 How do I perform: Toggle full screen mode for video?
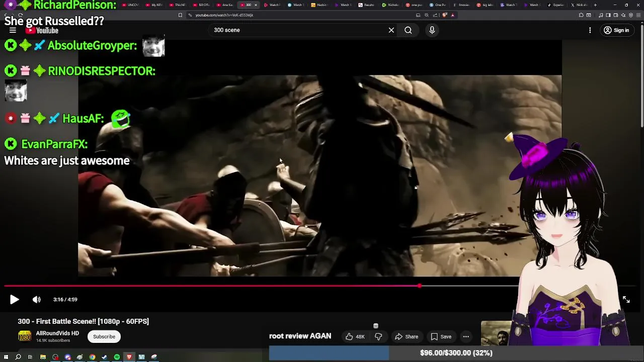pos(626,300)
